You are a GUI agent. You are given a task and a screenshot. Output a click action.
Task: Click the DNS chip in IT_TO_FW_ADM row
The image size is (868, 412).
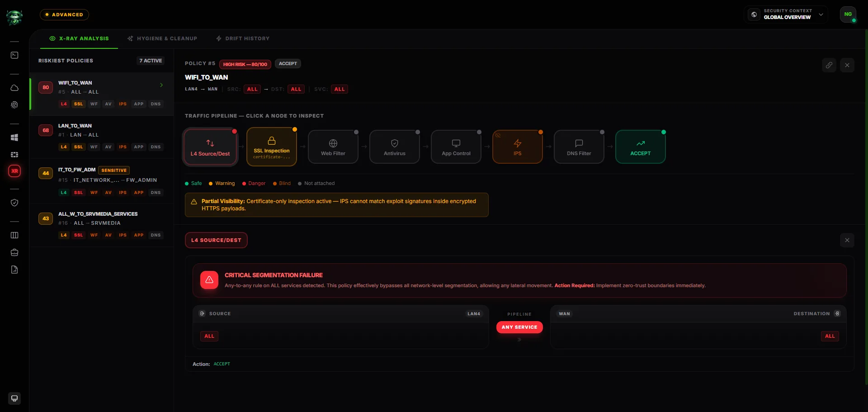(x=156, y=193)
